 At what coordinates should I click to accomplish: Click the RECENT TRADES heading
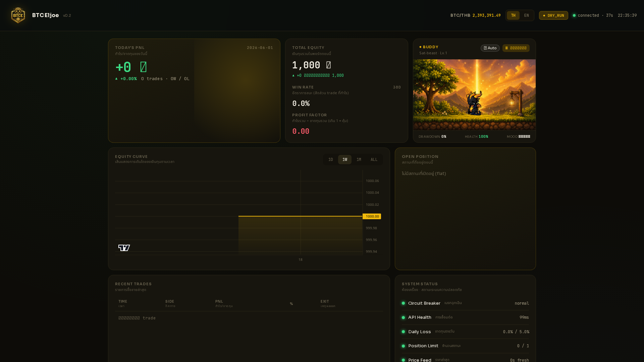point(133,284)
